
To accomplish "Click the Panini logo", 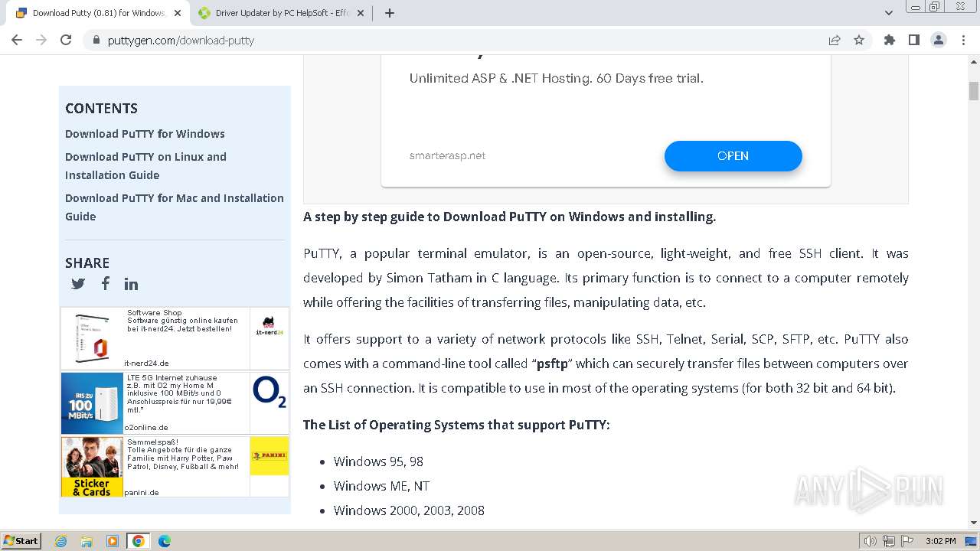I will (x=269, y=455).
